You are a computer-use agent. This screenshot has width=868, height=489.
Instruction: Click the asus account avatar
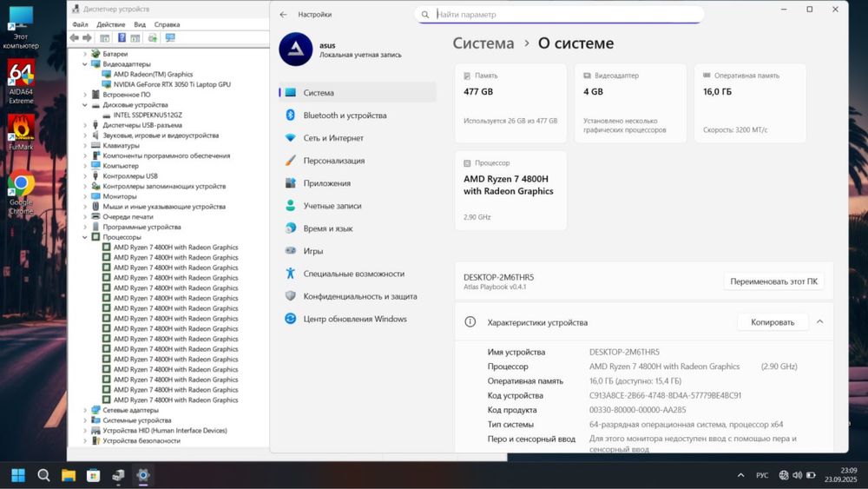point(296,50)
